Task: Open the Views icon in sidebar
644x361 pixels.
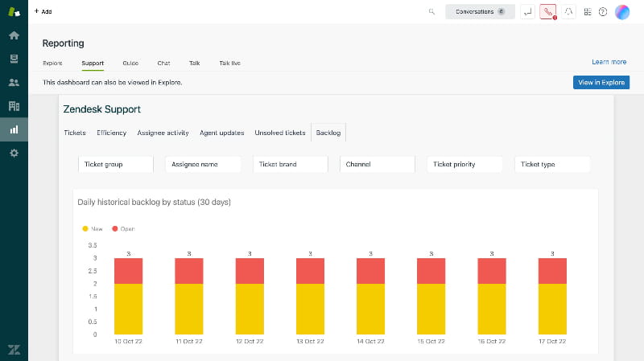Action: click(x=14, y=59)
